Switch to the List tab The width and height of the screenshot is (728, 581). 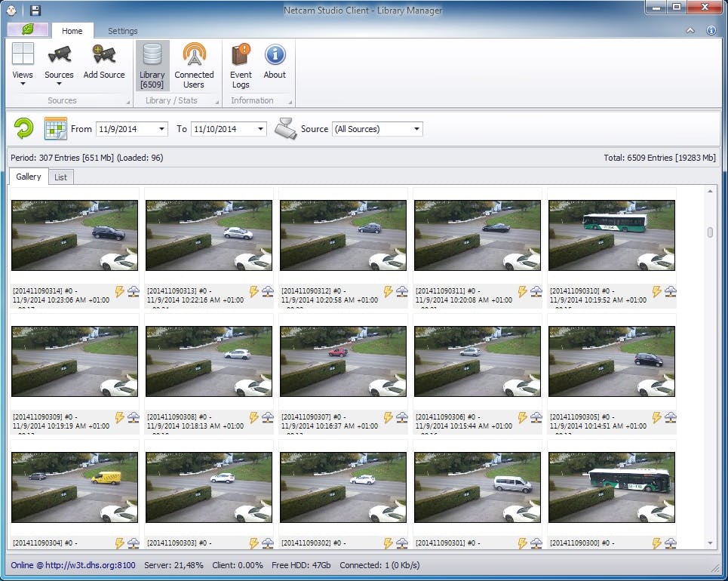pyautogui.click(x=60, y=177)
